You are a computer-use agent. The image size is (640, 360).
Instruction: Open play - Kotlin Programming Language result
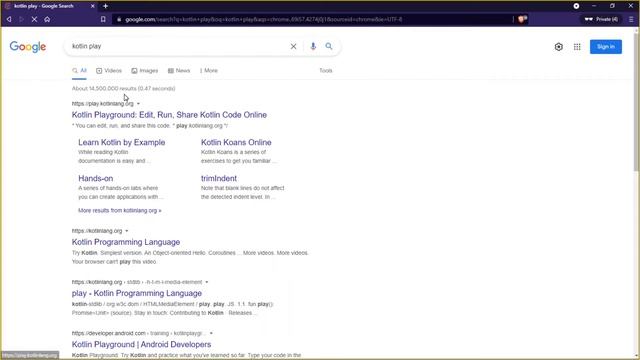coord(137,293)
